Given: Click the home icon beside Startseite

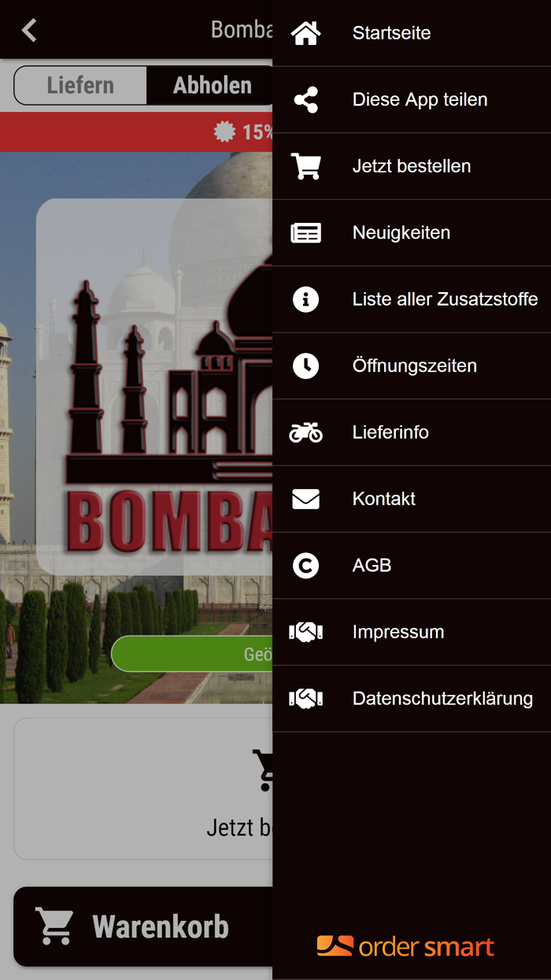Looking at the screenshot, I should [x=305, y=33].
